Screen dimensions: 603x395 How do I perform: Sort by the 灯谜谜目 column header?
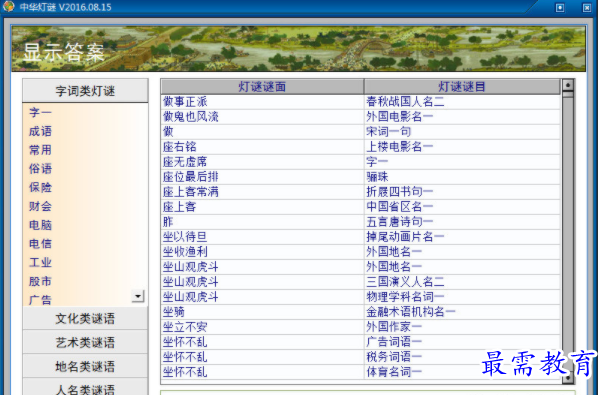[x=461, y=87]
